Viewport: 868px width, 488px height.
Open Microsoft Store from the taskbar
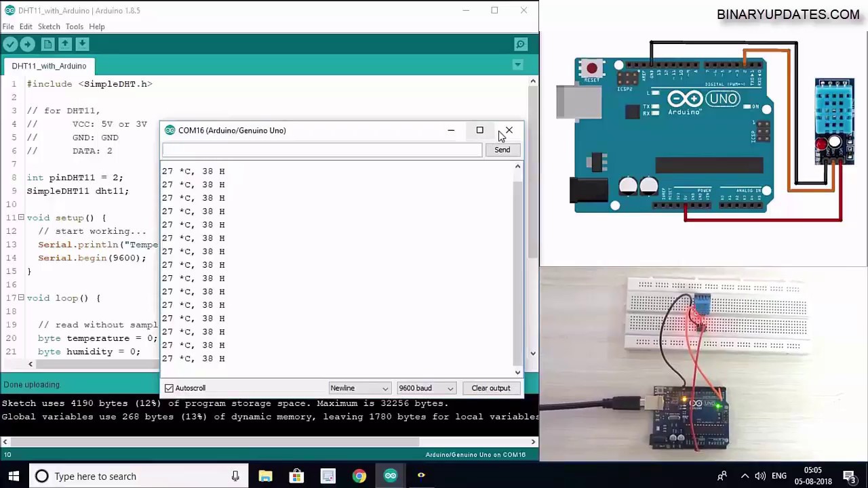pos(296,476)
